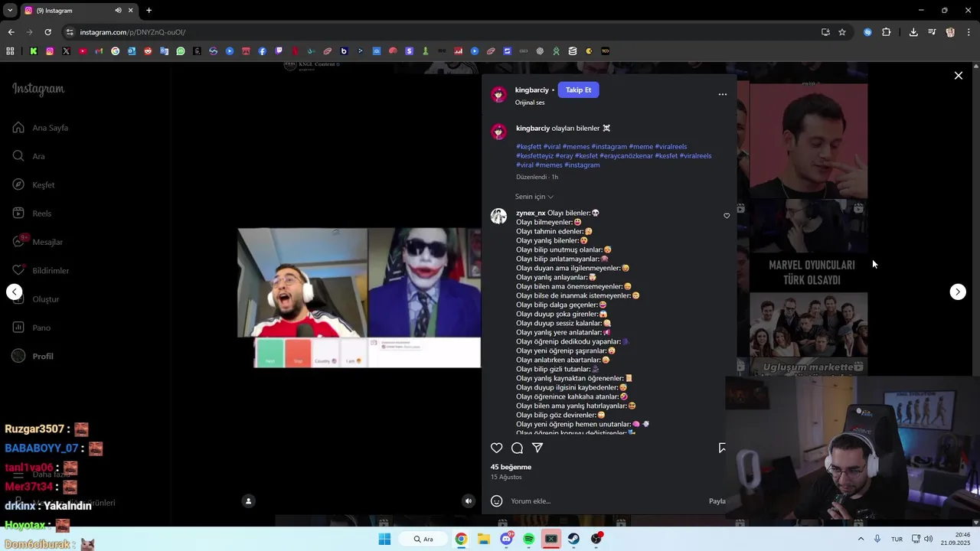The height and width of the screenshot is (551, 980).
Task: Open Steam from the taskbar
Action: tap(573, 539)
